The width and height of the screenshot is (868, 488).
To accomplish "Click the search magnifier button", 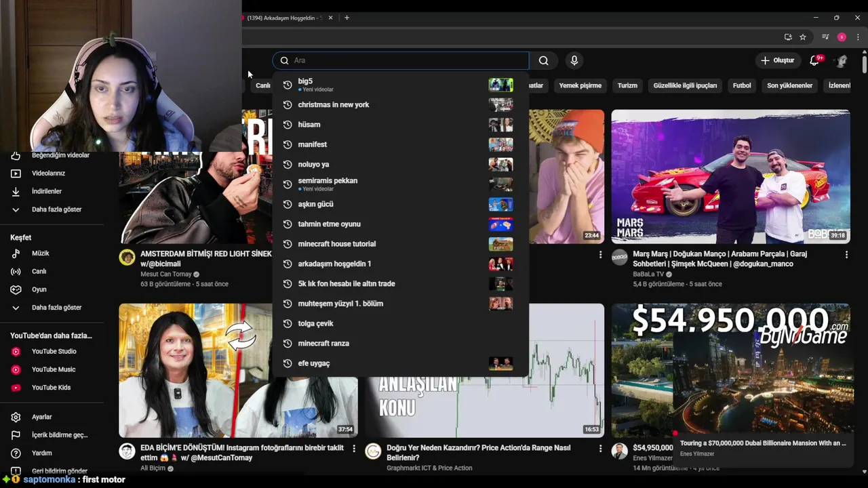I will click(x=543, y=60).
